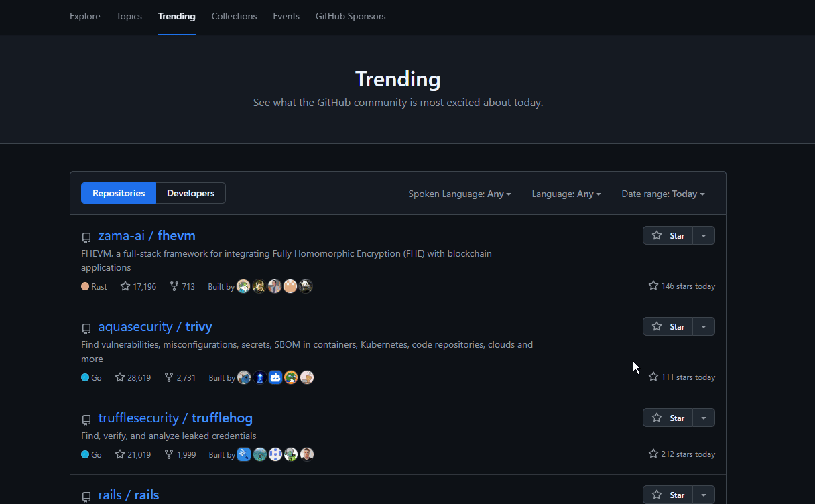The height and width of the screenshot is (504, 815).
Task: Click fhevm forks count 713
Action: [182, 286]
